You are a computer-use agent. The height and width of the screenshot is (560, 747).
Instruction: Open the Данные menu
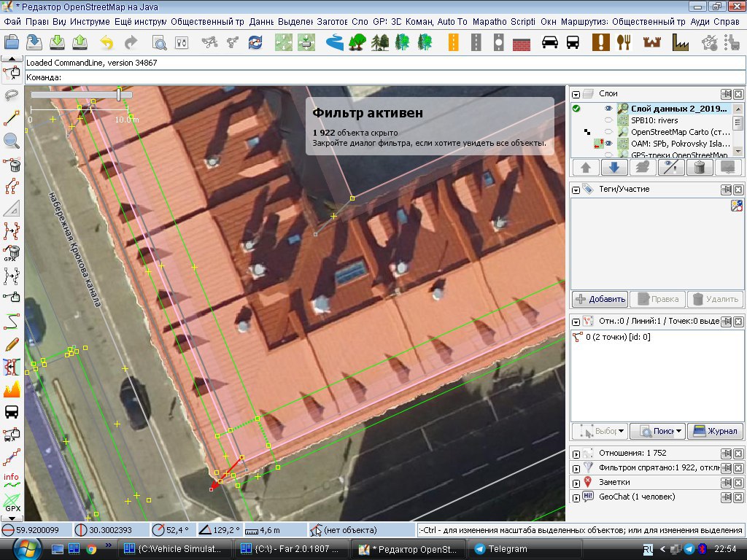pyautogui.click(x=261, y=21)
